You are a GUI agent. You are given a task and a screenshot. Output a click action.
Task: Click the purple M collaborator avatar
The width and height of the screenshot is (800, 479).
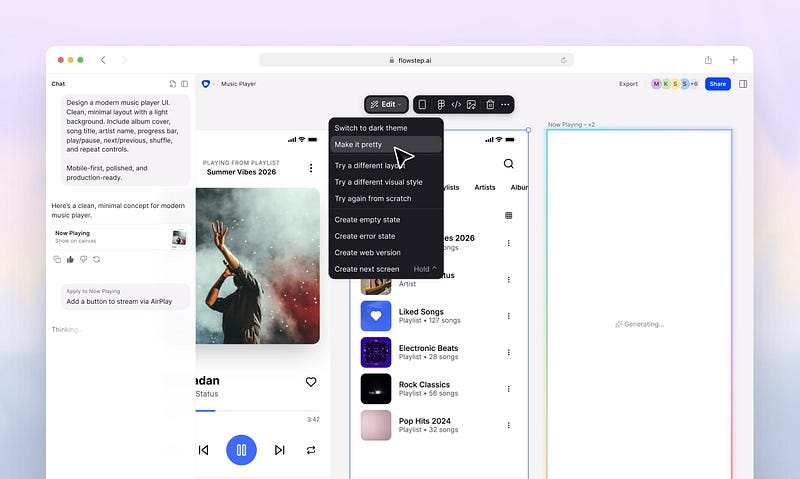click(x=656, y=84)
